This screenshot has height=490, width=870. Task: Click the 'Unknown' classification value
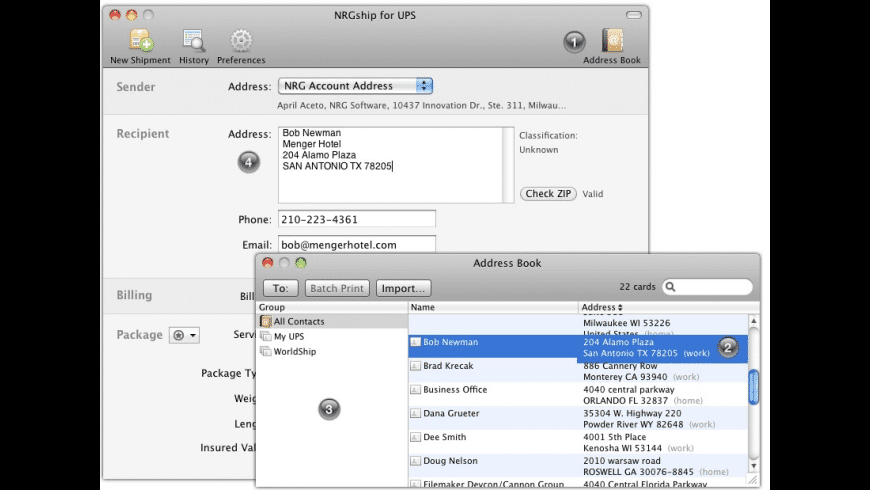539,150
